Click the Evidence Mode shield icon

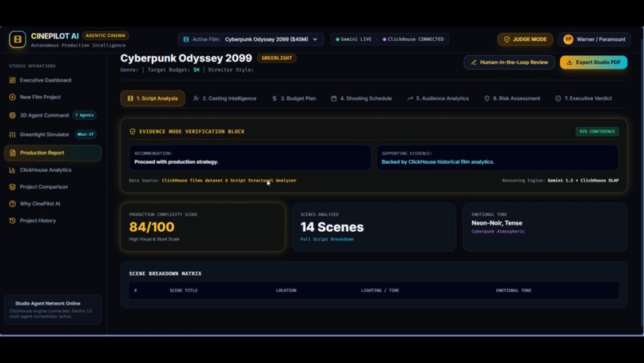coord(133,132)
